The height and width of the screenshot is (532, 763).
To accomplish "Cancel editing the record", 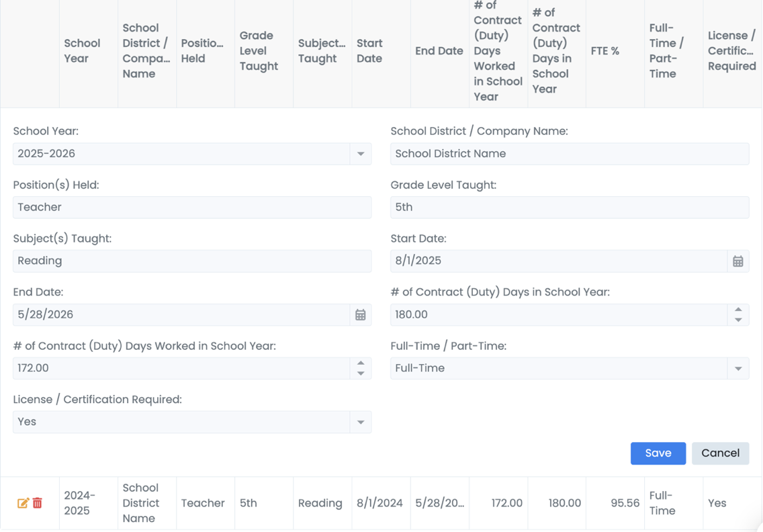I will [x=720, y=453].
